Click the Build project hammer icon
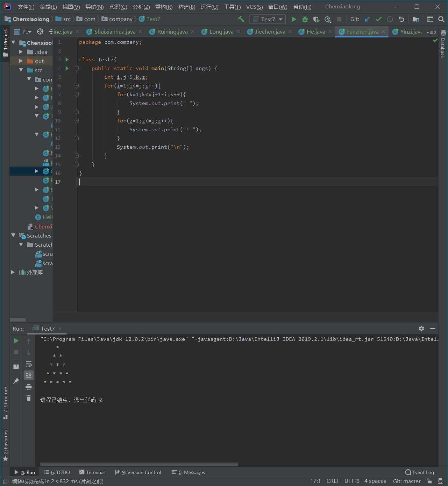 pyautogui.click(x=241, y=19)
